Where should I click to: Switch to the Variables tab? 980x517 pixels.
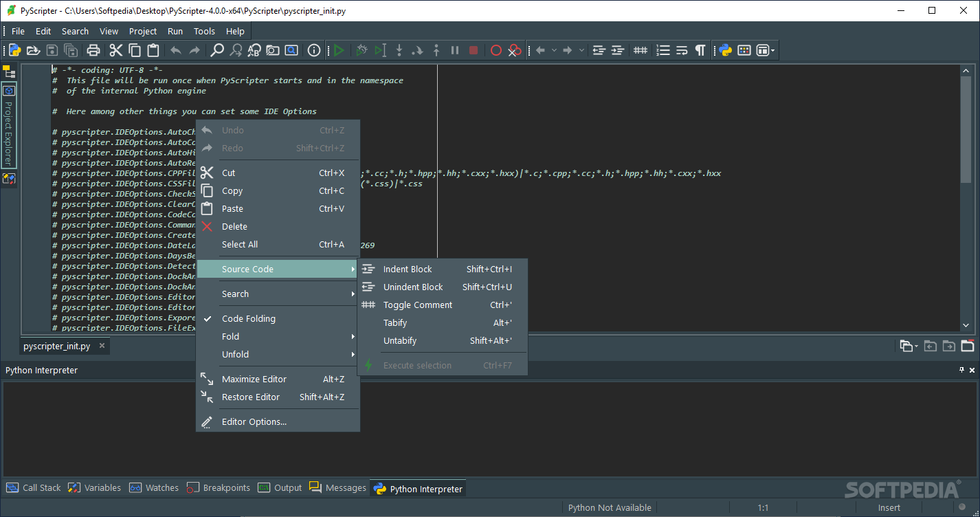(95, 487)
